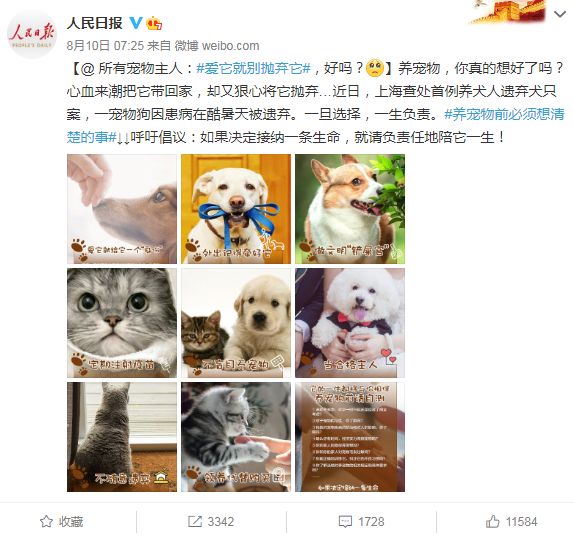Open the People's Daily avatar logo

(32, 35)
